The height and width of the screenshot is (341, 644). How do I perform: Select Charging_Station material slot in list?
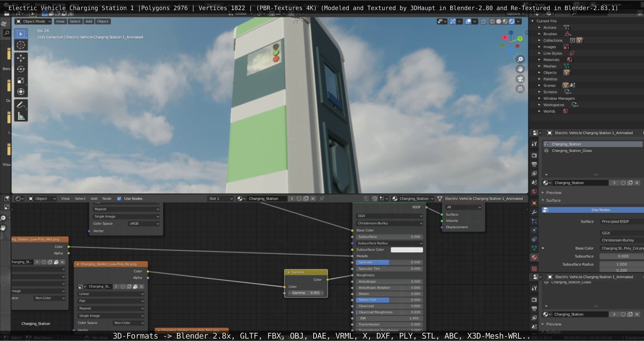coord(593,144)
